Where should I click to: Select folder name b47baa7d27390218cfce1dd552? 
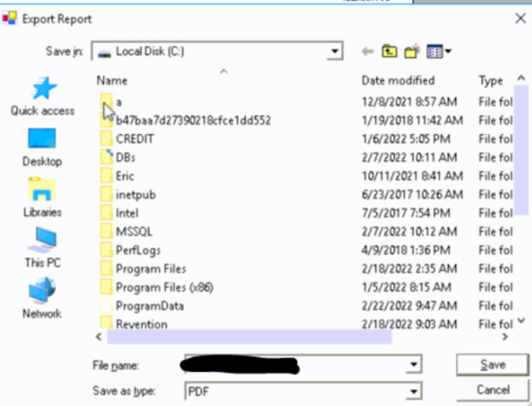(x=194, y=121)
